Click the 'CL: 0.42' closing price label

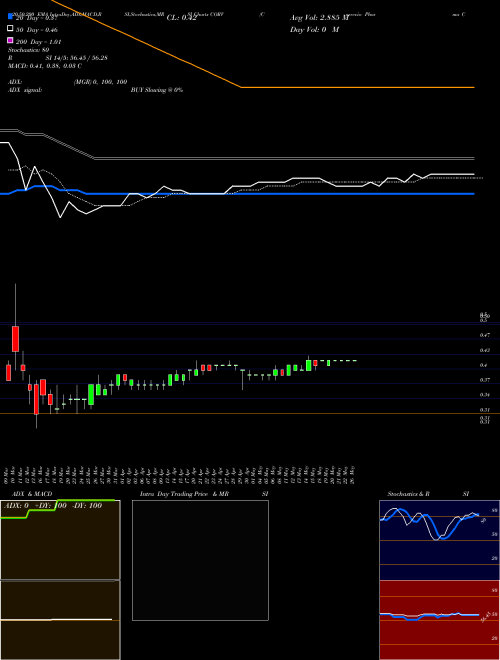tap(181, 18)
